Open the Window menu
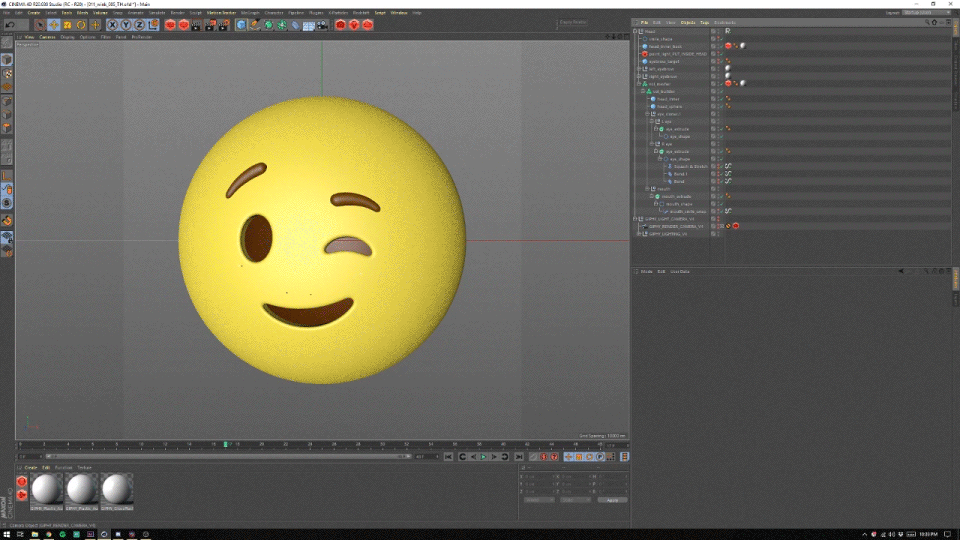960x540 pixels. 399,13
